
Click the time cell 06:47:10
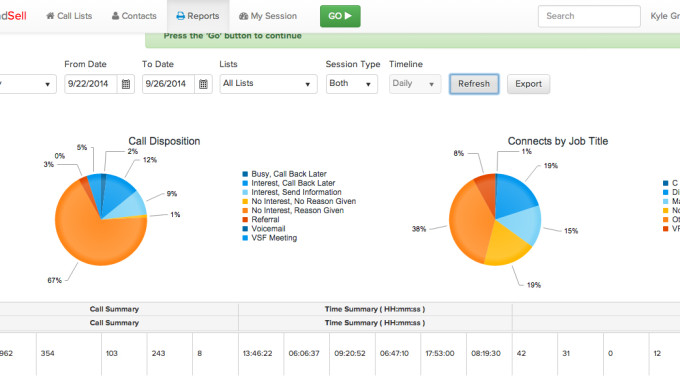[x=398, y=354]
